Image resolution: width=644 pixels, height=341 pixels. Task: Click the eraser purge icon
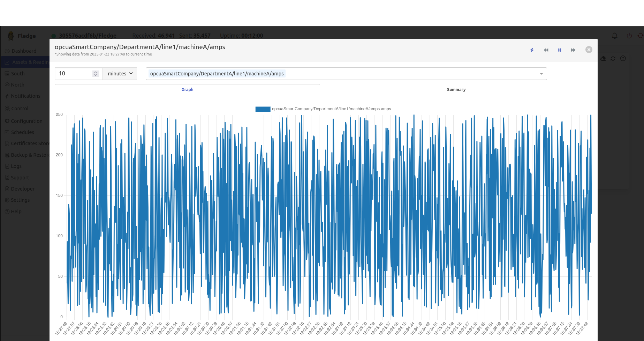pyautogui.click(x=603, y=58)
